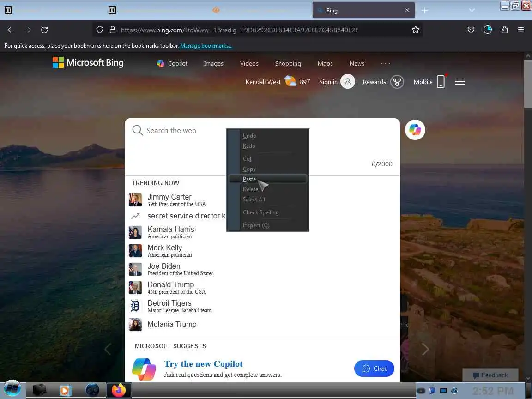The width and height of the screenshot is (532, 399).
Task: Choose Paste in the context menu
Action: click(268, 179)
